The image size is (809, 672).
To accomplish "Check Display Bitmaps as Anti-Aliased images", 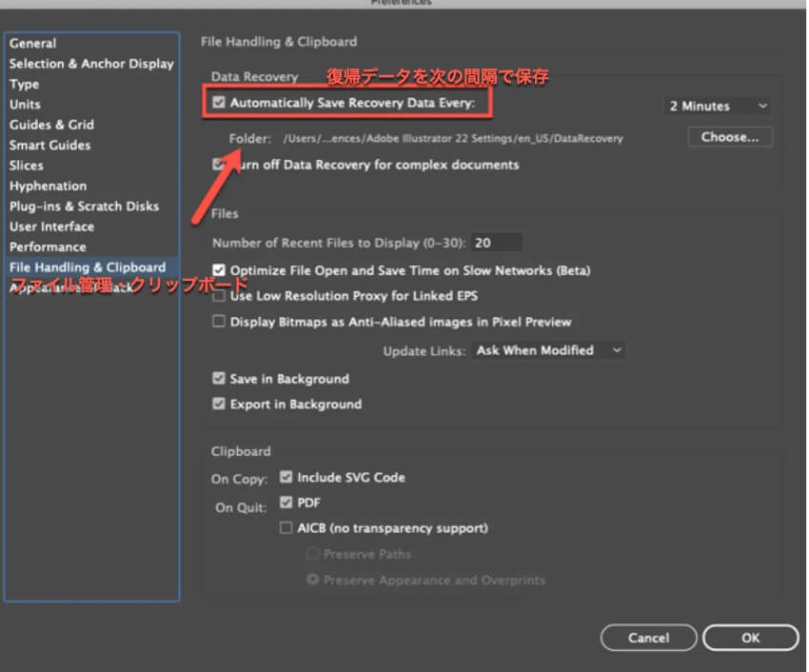I will [220, 323].
